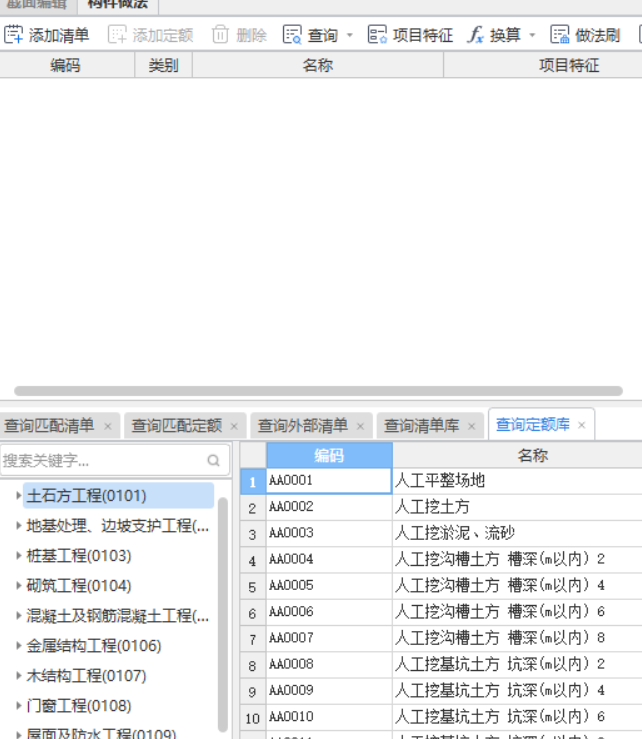Click the 编码 column header in quota table
Viewport: 642px width, 739px height.
point(329,455)
